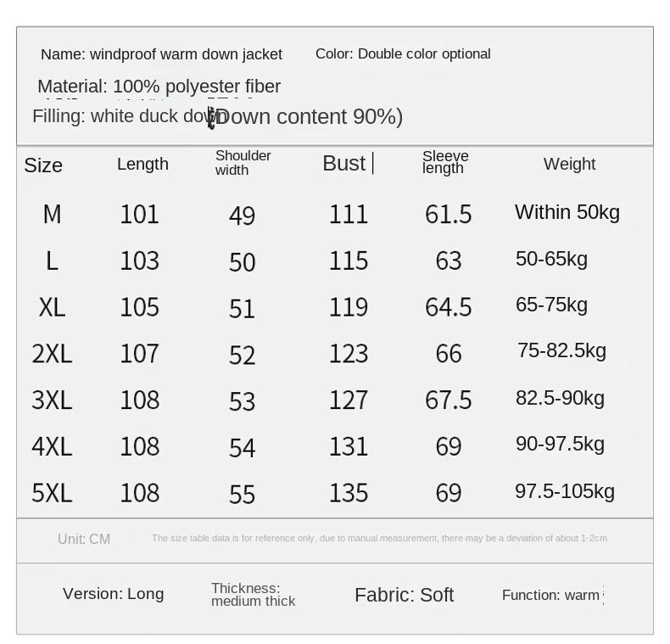Click the Length column header

142,164
